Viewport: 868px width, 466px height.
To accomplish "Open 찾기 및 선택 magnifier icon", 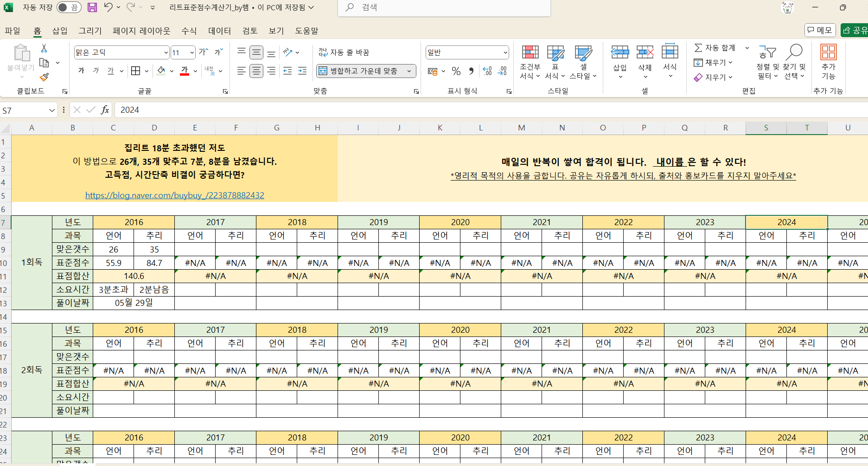I will coord(795,63).
